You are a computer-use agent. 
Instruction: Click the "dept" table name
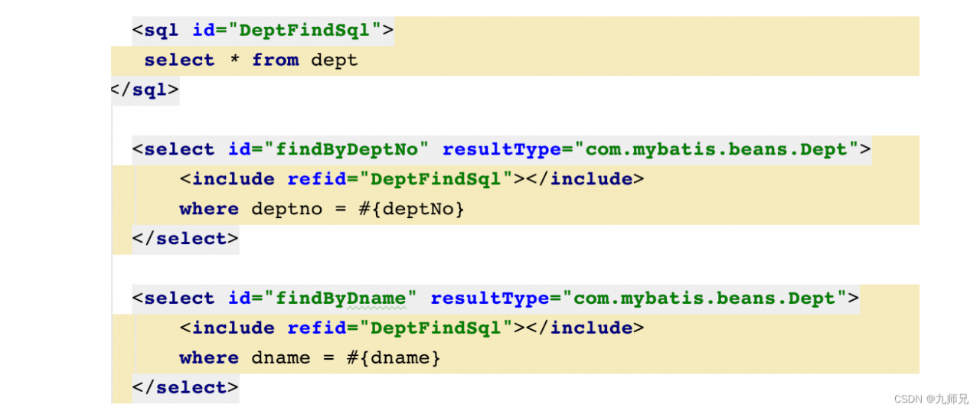[x=334, y=60]
